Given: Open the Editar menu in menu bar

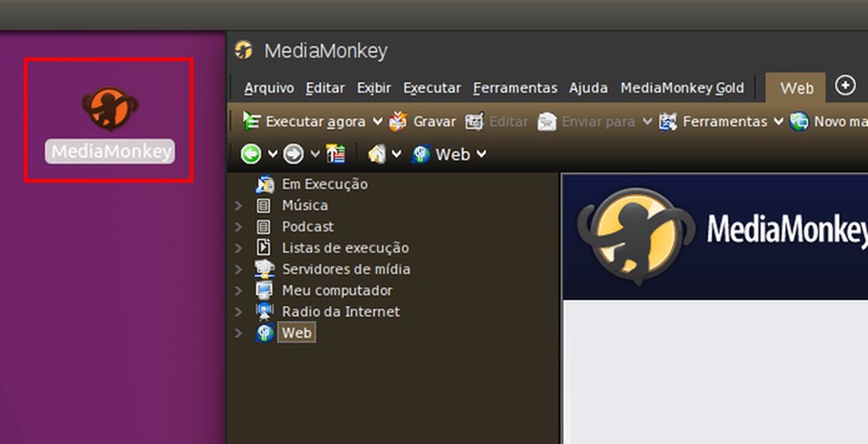Looking at the screenshot, I should pos(325,88).
